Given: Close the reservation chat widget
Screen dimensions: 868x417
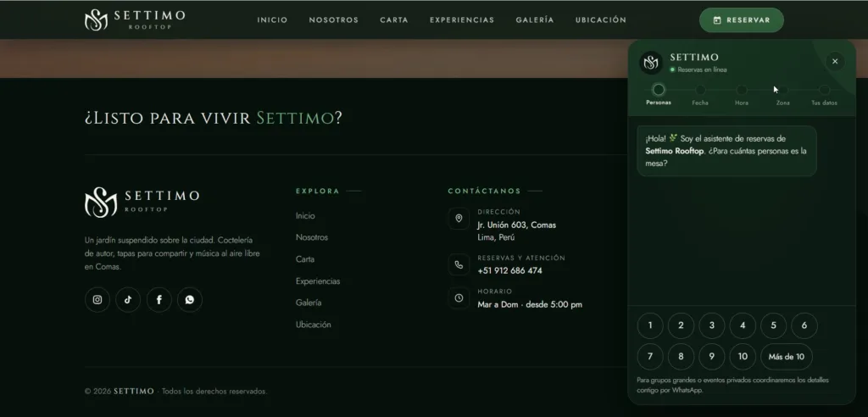Looking at the screenshot, I should pyautogui.click(x=835, y=62).
